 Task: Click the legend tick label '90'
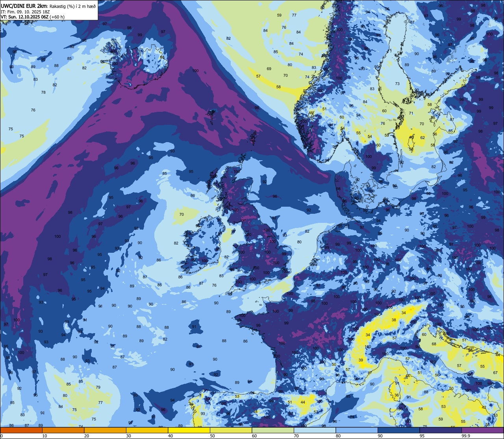380,436
